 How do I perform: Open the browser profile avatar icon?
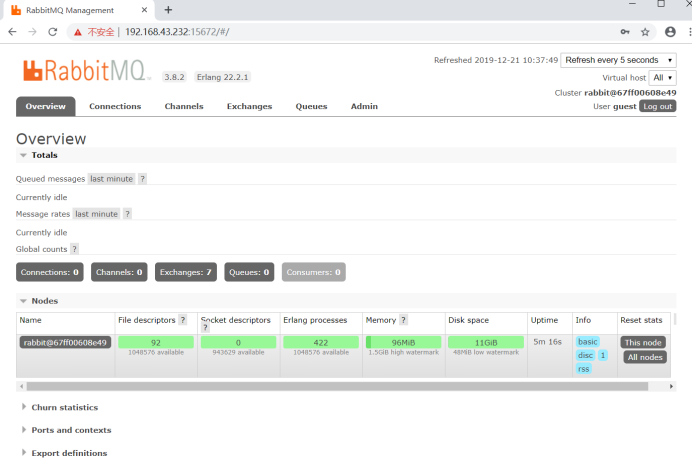670,32
